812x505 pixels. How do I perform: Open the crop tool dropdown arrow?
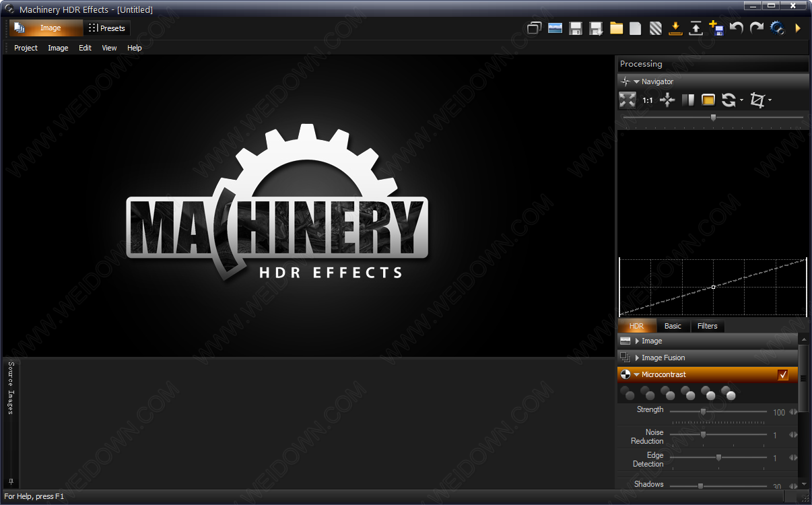770,101
